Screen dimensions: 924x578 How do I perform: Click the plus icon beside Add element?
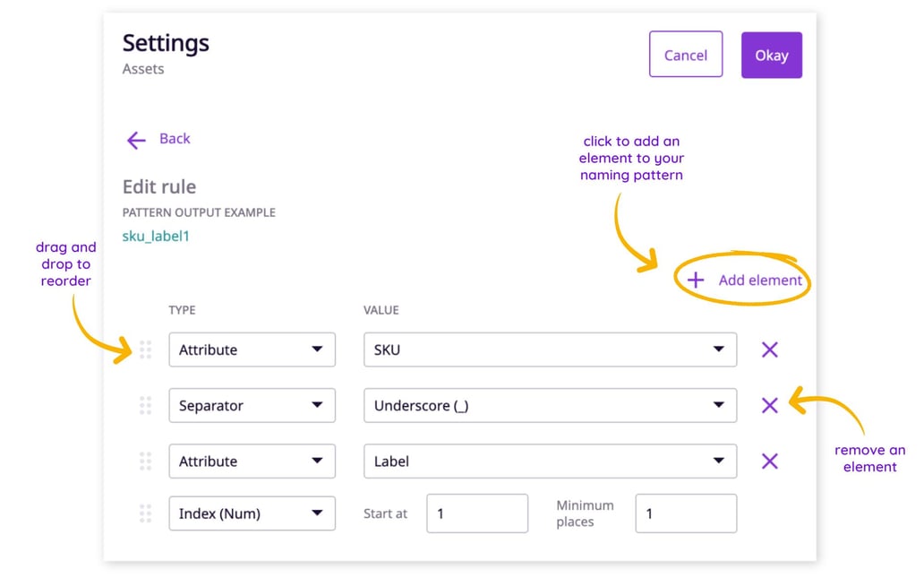coord(694,280)
